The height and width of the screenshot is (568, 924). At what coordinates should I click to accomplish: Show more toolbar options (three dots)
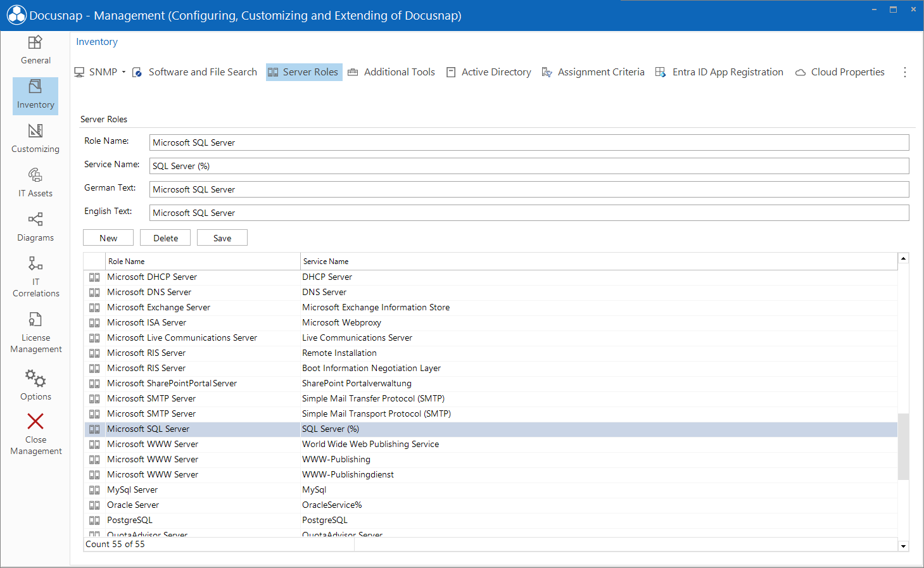(x=905, y=72)
